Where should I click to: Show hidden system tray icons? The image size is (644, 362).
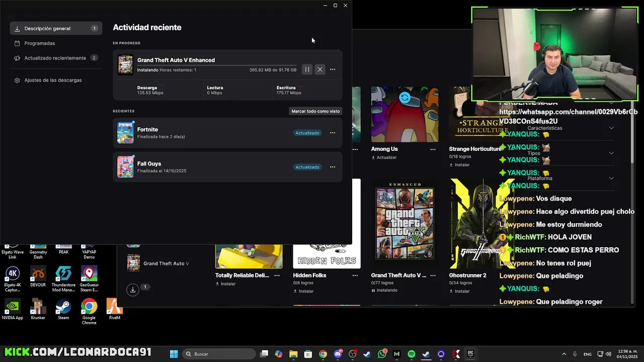click(x=563, y=354)
